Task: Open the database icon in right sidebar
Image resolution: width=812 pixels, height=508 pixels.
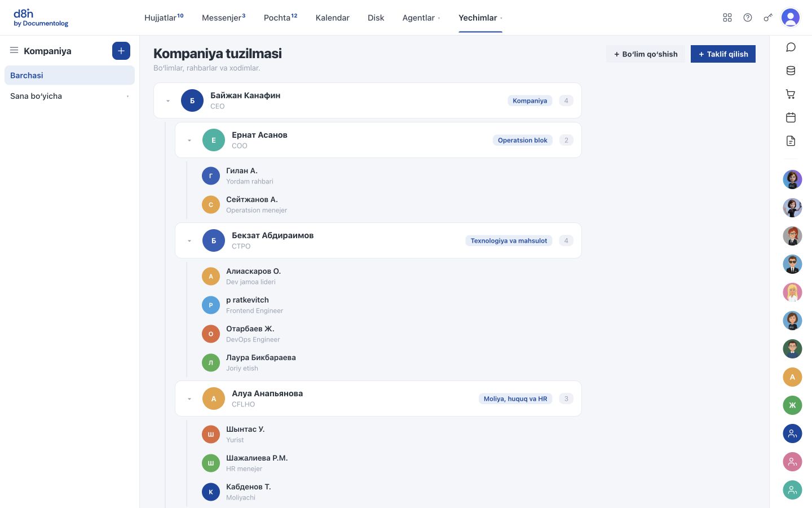Action: click(x=791, y=71)
